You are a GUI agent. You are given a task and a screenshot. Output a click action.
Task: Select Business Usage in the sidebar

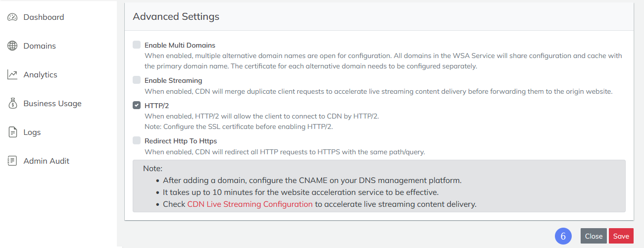click(x=52, y=104)
